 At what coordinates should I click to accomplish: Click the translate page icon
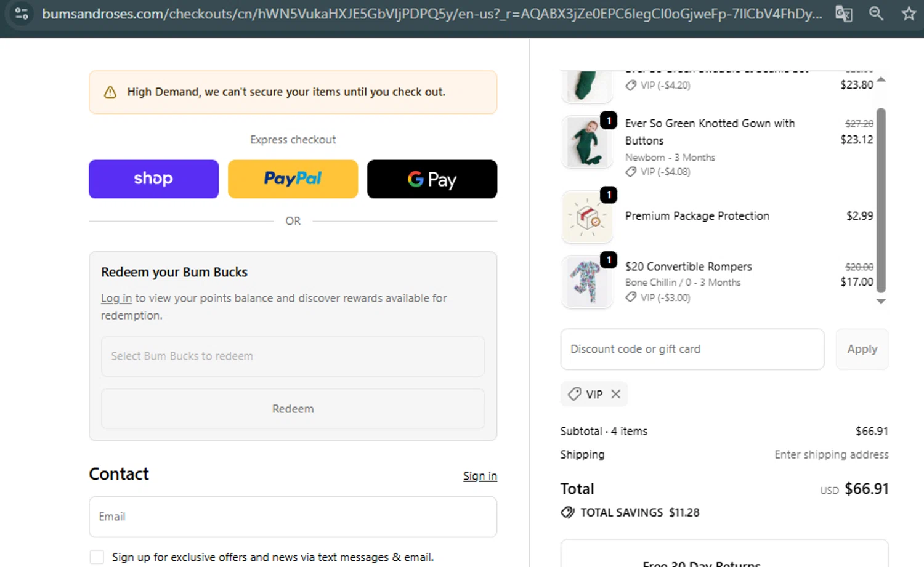(x=843, y=14)
